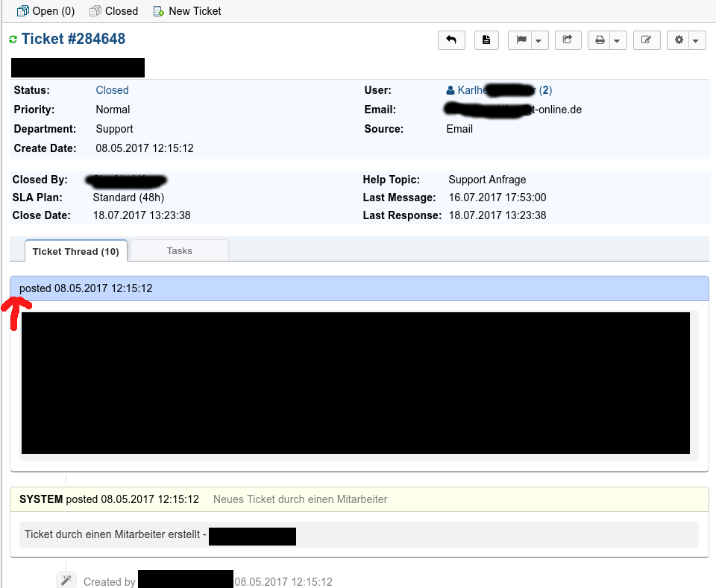This screenshot has height=588, width=716.
Task: Click the Karlheinz user profile link
Action: (x=492, y=89)
